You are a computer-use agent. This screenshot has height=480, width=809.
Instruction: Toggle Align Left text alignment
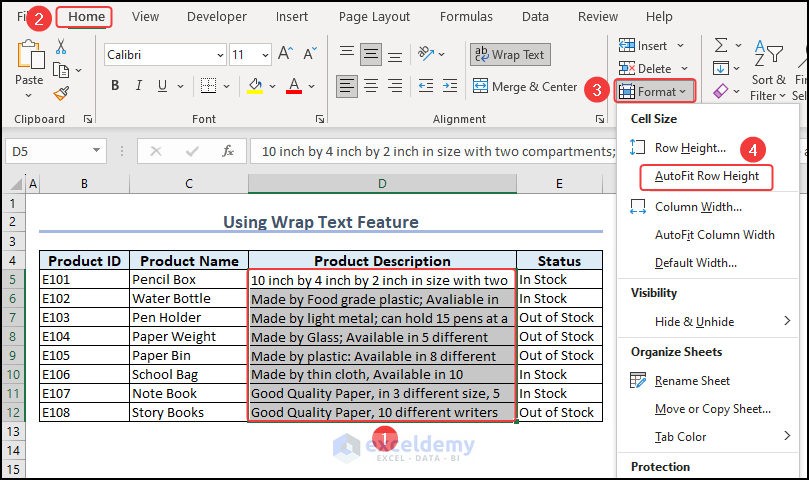(345, 86)
